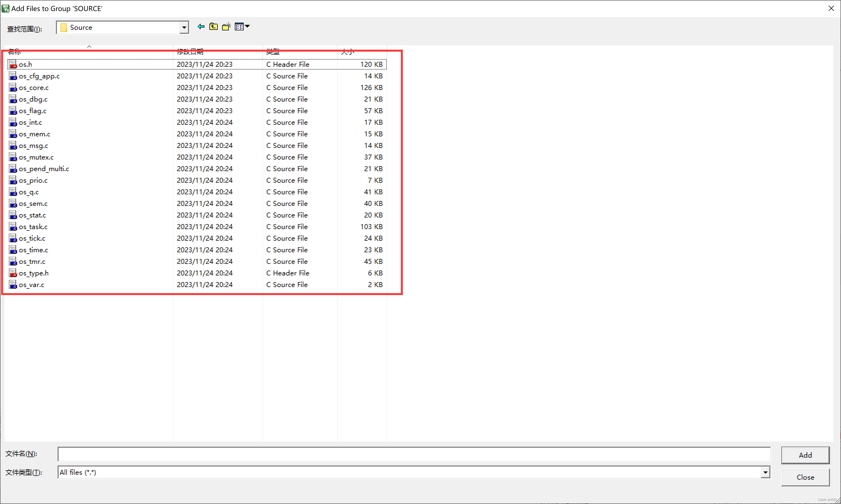Select the os_type.h file icon
Viewport: 841px width, 504px height.
13,273
